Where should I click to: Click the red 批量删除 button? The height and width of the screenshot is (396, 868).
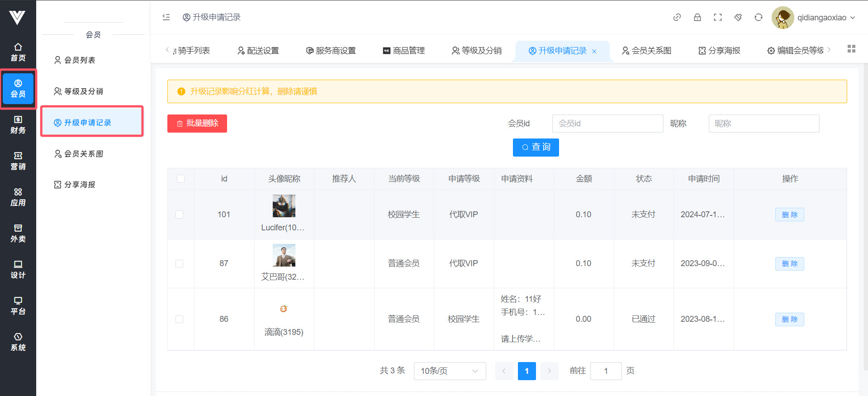pyautogui.click(x=197, y=124)
